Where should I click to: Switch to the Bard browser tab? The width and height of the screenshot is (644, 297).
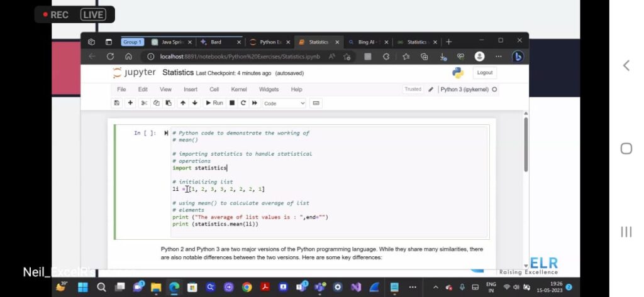tap(216, 42)
